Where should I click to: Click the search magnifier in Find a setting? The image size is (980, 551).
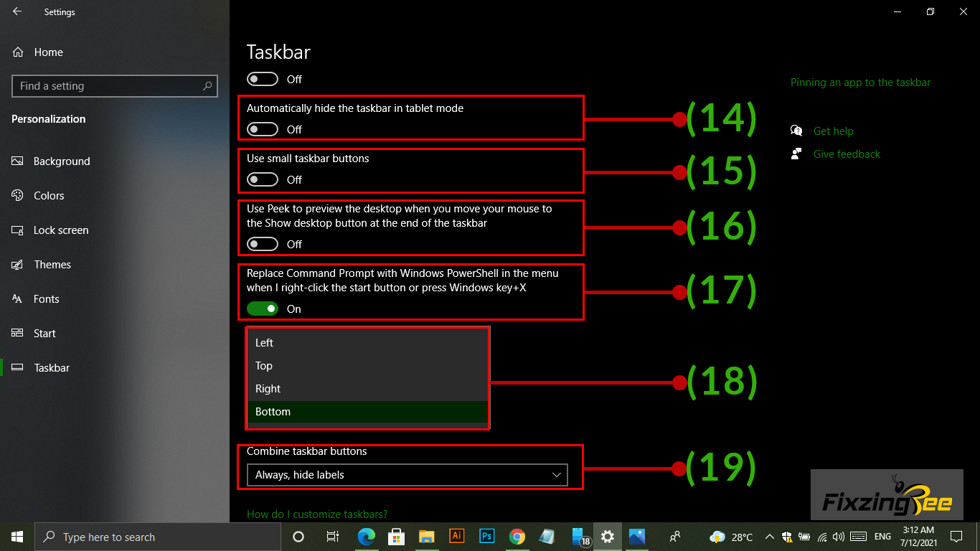point(207,86)
